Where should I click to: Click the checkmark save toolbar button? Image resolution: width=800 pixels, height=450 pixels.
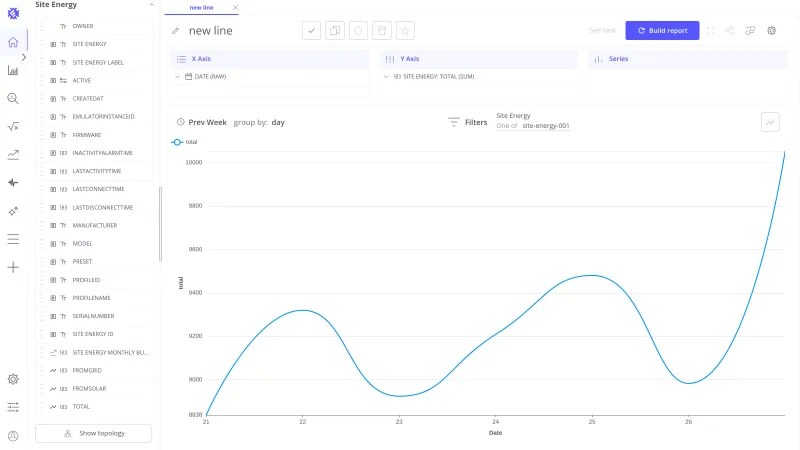[x=311, y=31]
